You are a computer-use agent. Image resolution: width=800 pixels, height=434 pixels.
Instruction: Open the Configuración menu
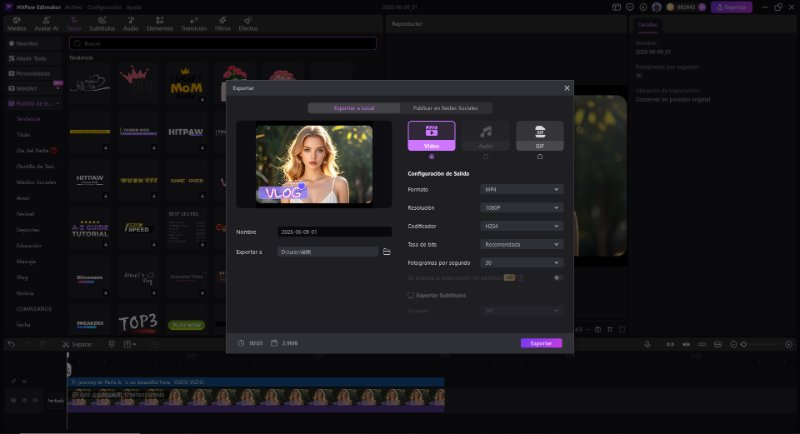pos(104,7)
